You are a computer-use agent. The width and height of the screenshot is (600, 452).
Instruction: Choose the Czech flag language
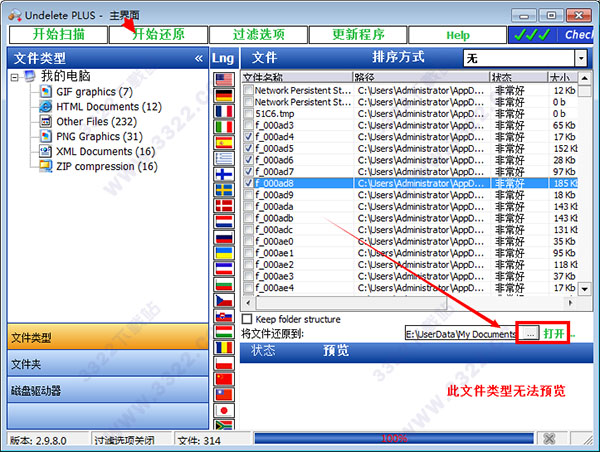224,300
